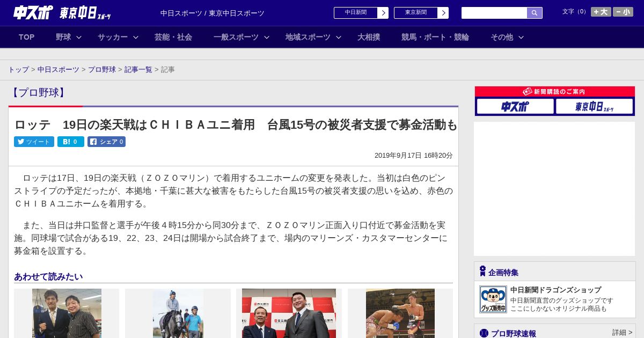Click header text 中日スポーツ / 東京中日スポーツ
644x338 pixels.
point(213,13)
